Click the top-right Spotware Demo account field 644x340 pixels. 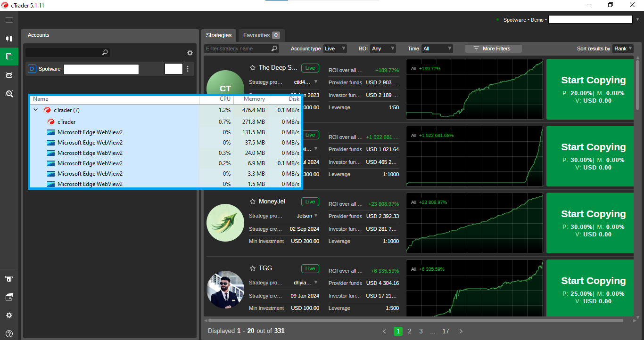coord(590,19)
